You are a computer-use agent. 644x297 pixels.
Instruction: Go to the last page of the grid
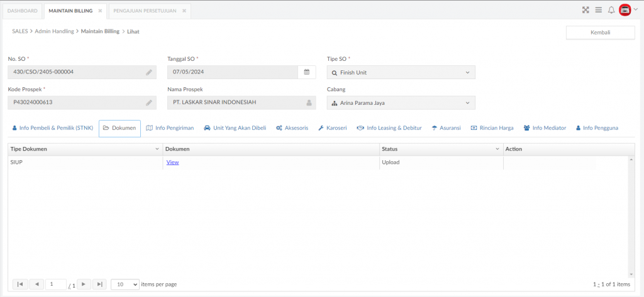point(99,284)
